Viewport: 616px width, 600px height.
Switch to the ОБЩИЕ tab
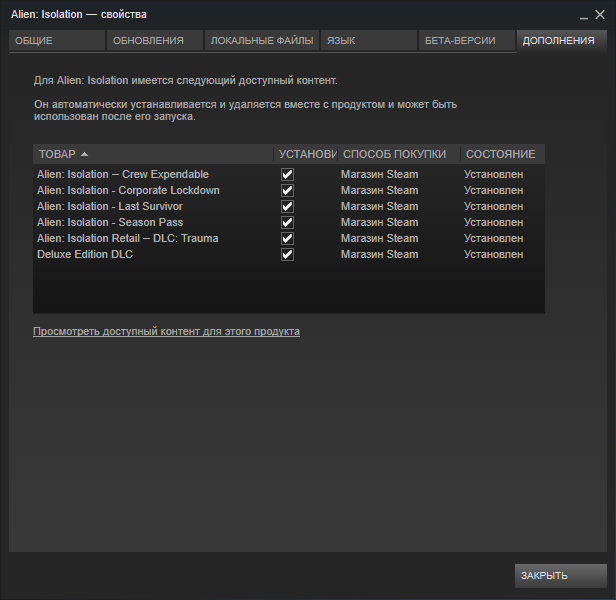point(57,40)
